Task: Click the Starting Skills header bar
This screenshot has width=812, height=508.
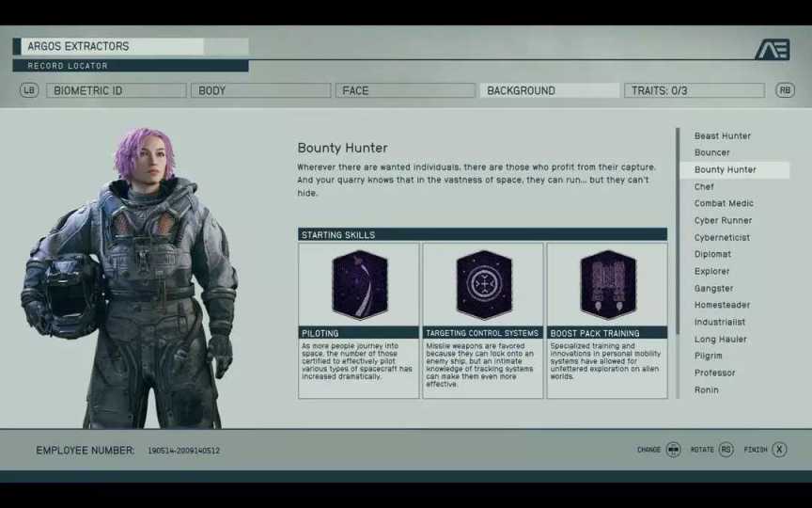Action: pyautogui.click(x=483, y=234)
